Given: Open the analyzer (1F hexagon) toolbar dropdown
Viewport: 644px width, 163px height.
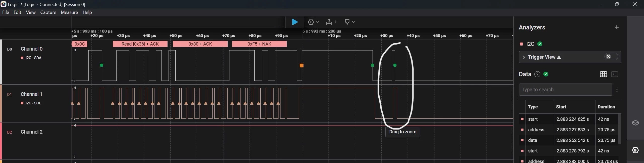Looking at the screenshot, I should tap(313, 22).
